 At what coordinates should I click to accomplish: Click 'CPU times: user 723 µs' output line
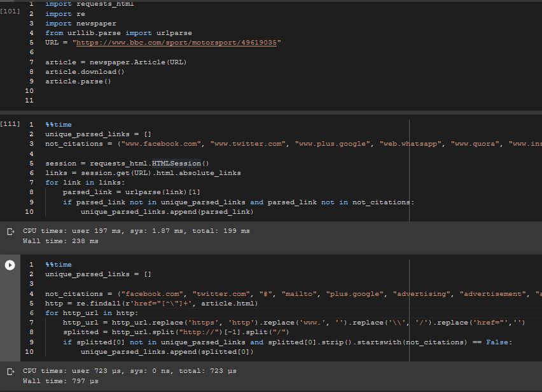coord(130,371)
